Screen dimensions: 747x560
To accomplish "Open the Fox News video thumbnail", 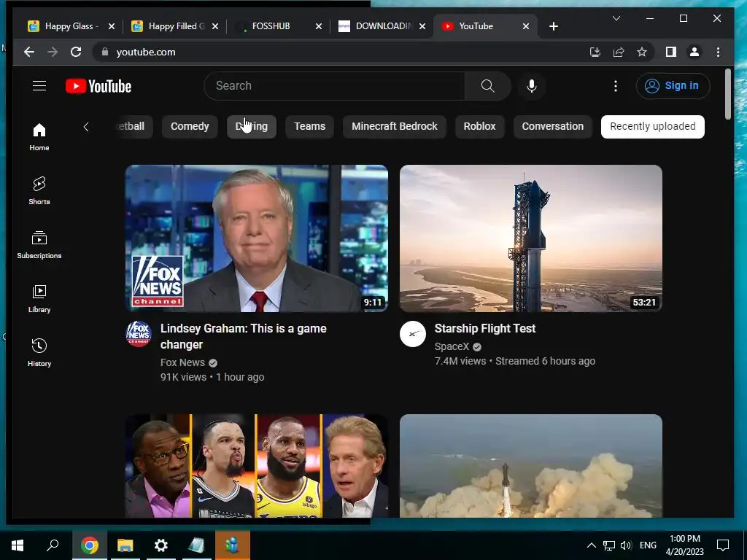I will pyautogui.click(x=256, y=238).
